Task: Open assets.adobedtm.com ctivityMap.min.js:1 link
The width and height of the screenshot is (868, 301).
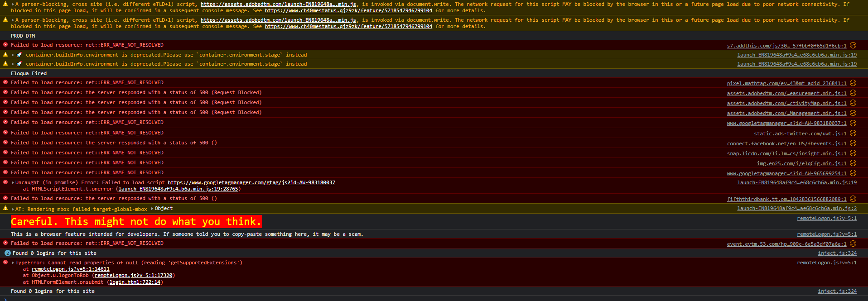Action: 786,103
